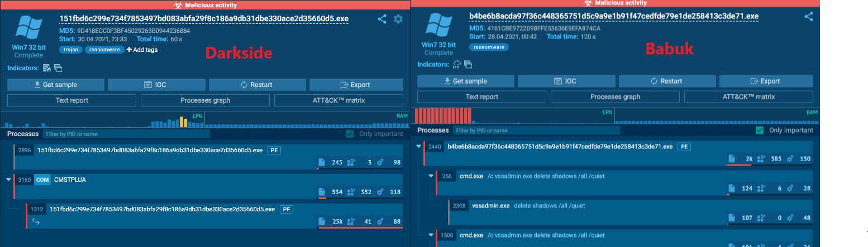Click Export in Babuk panel
This screenshot has height=247, width=868.
tap(766, 81)
